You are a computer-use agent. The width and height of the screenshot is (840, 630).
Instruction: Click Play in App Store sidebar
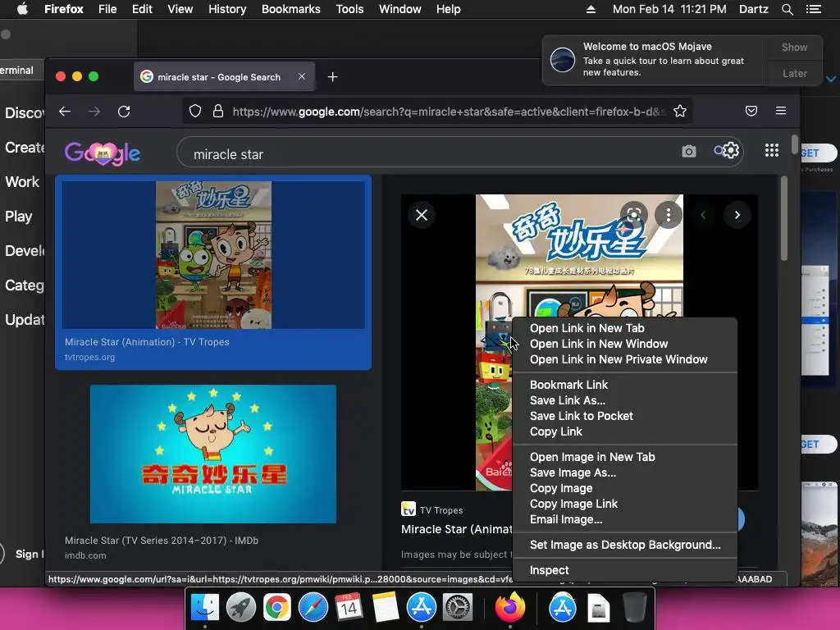(x=19, y=217)
